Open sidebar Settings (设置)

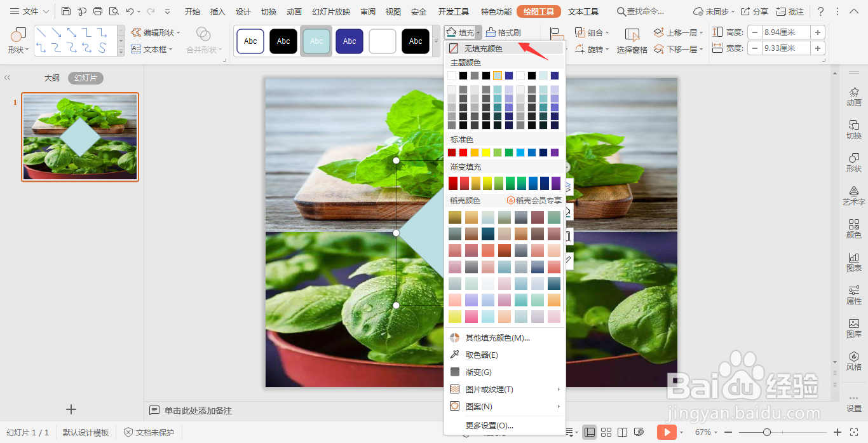click(854, 403)
